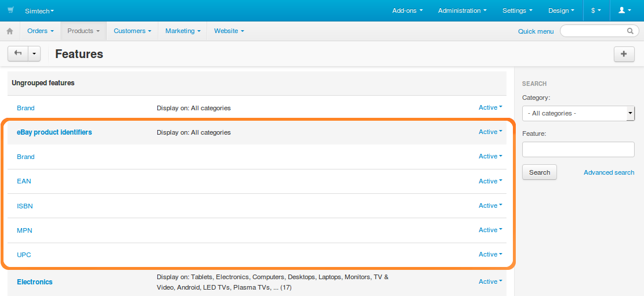Click the Electronics 'Display on: Tablets' text
Screen dimensions: 644x296
[273, 282]
